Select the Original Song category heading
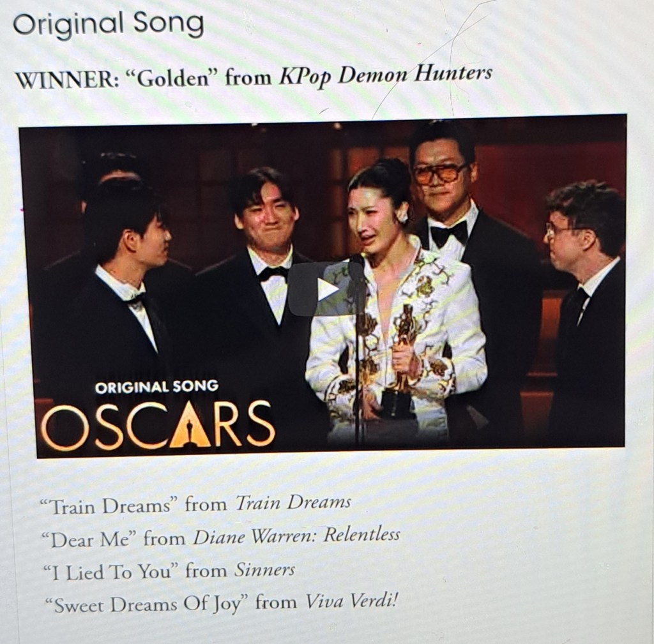 click(109, 24)
